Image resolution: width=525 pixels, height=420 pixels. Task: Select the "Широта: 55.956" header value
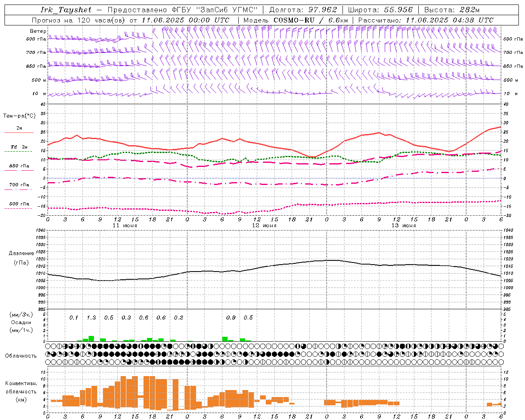[380, 10]
